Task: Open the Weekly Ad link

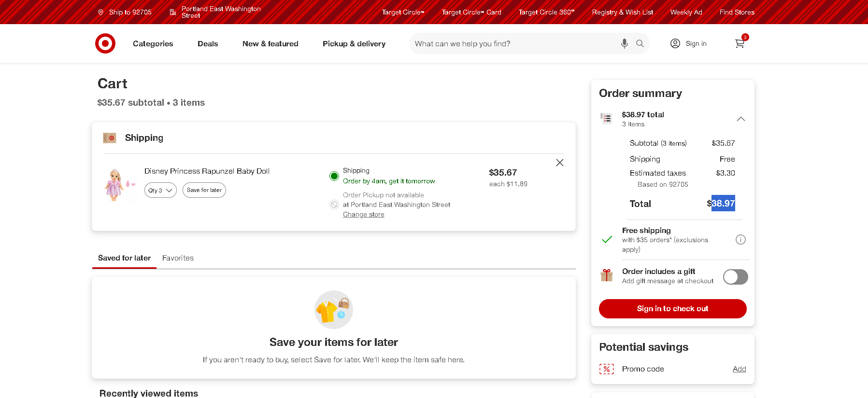Action: point(686,12)
